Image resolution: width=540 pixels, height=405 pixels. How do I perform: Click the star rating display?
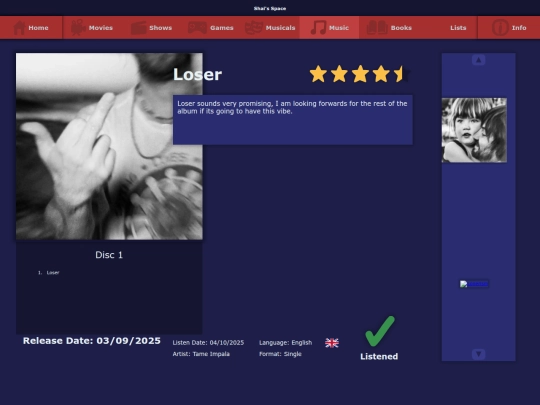tap(360, 74)
